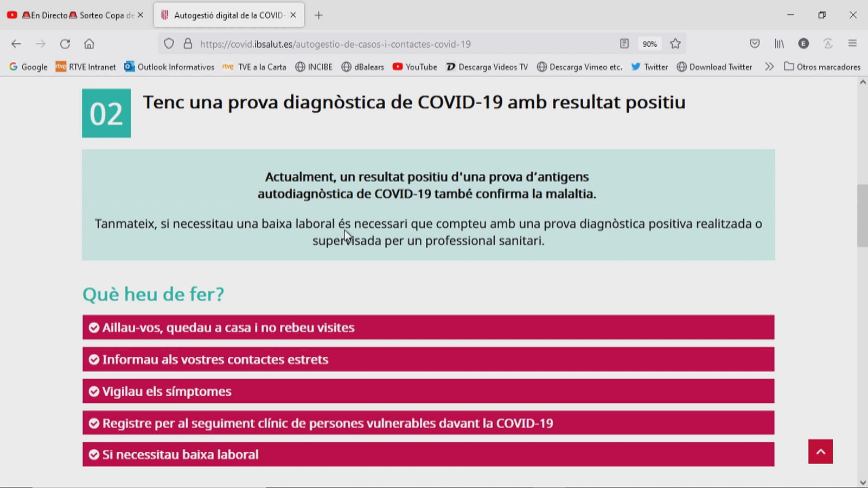Show overflow bookmarks with the double chevron
Image resolution: width=868 pixels, height=488 pixels.
tap(769, 67)
